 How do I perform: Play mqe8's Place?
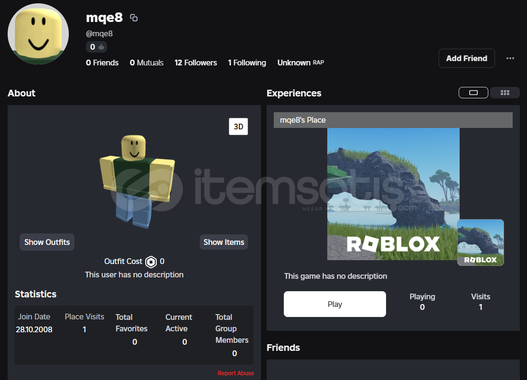[x=335, y=304]
